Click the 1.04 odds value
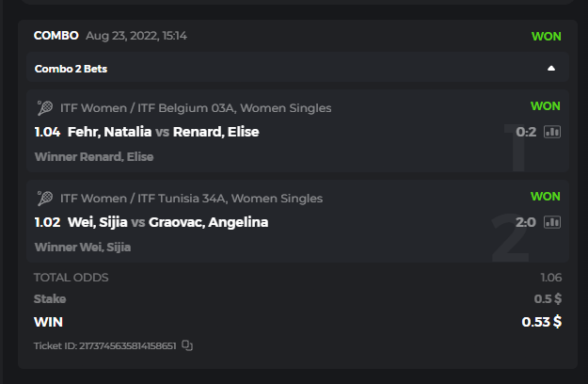Screen dimensions: 588x384 point(47,132)
